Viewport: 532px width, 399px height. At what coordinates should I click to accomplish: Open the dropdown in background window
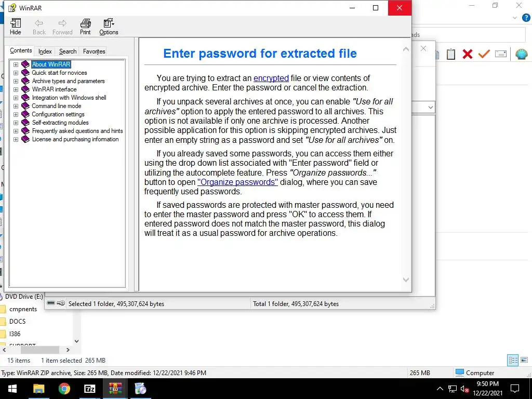coord(430,108)
